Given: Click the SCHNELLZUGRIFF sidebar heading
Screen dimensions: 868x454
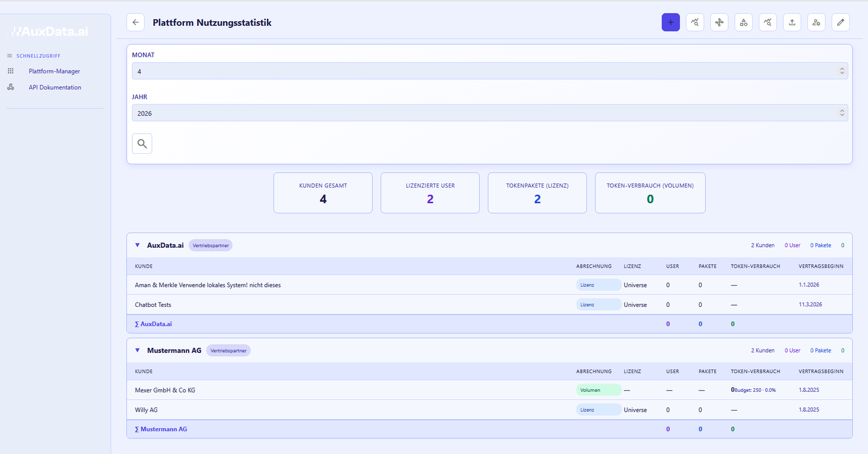Looking at the screenshot, I should [x=38, y=56].
